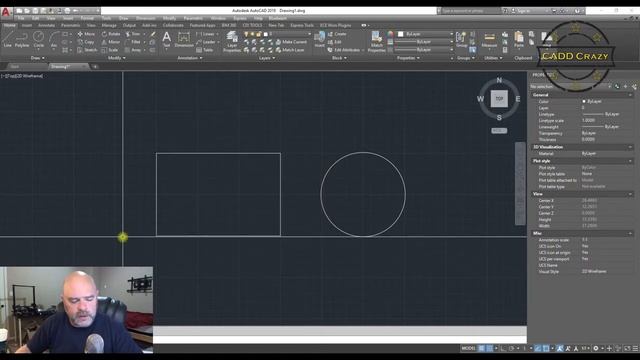Activate the Scale command
This screenshot has width=640, height=360.
pos(110,50)
